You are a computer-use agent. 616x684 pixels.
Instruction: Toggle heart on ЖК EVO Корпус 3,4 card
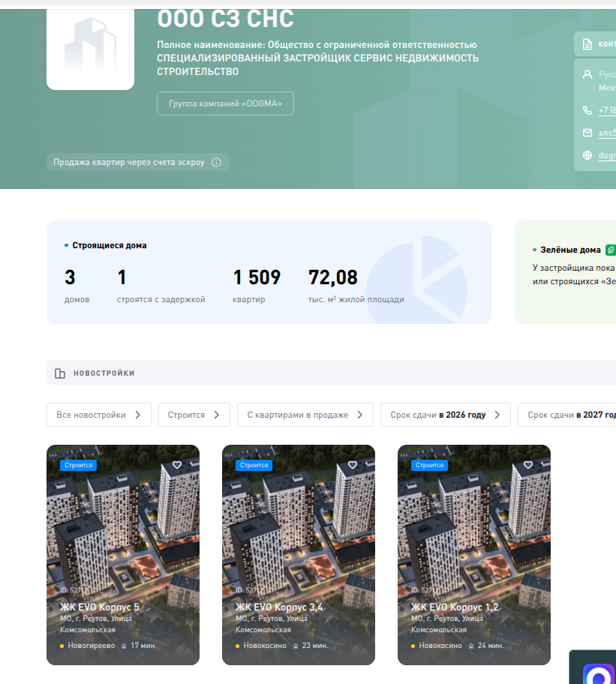353,465
